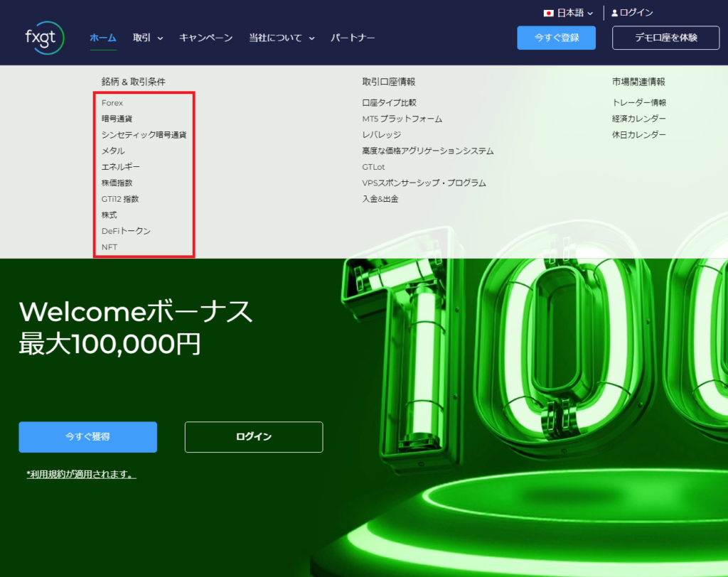The image size is (728, 577).
Task: Click the デモ口座を体験 button
Action: (665, 38)
